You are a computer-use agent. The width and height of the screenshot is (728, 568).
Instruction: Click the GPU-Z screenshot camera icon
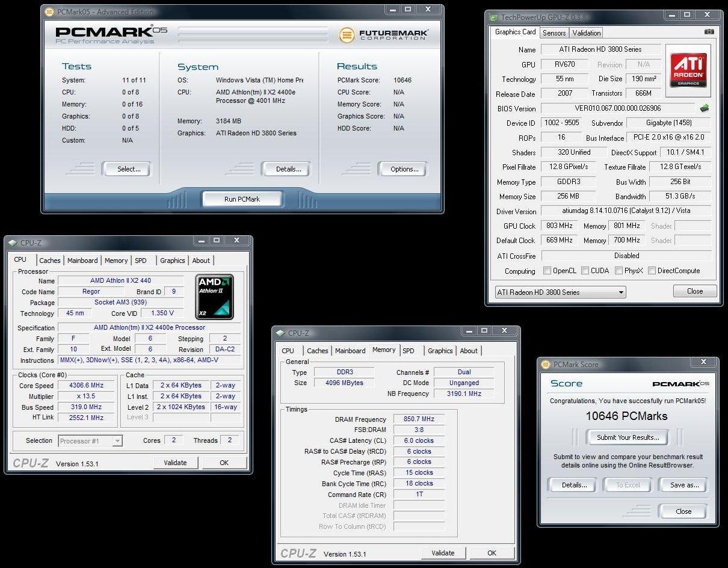[709, 32]
